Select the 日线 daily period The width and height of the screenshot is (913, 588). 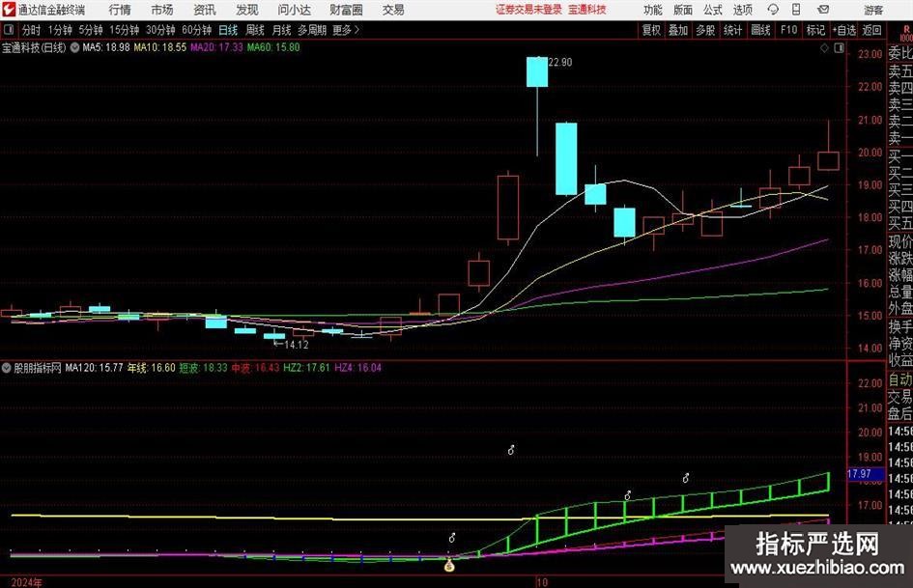(228, 30)
